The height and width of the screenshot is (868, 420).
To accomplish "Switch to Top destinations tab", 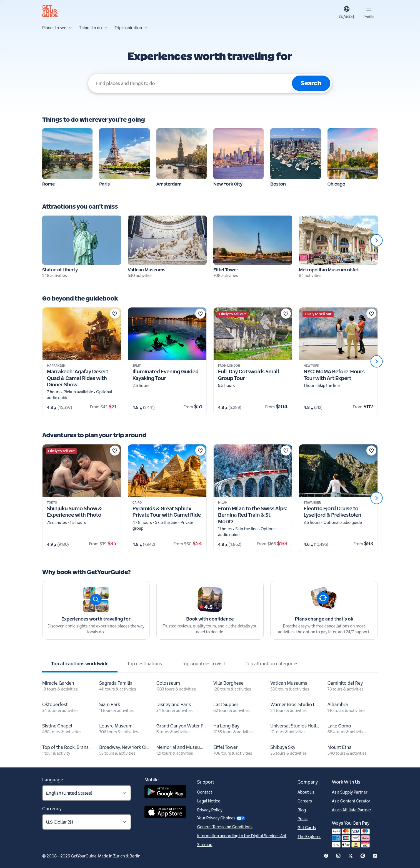I will click(x=144, y=664).
